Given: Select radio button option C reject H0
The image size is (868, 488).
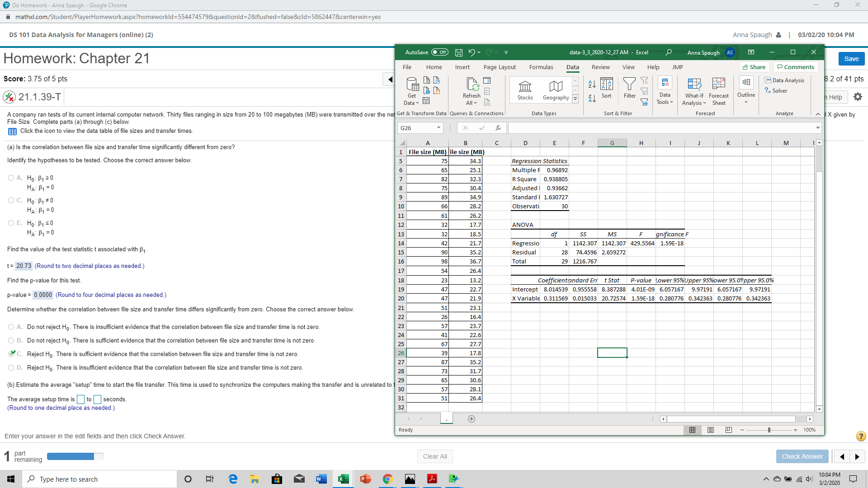Looking at the screenshot, I should (13, 354).
